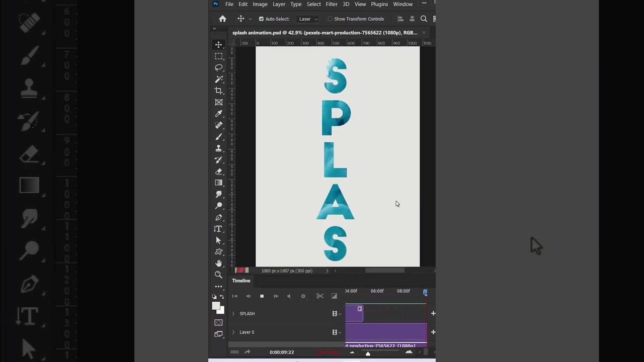The width and height of the screenshot is (644, 362).
Task: Select the History Brush tool
Action: pyautogui.click(x=218, y=160)
